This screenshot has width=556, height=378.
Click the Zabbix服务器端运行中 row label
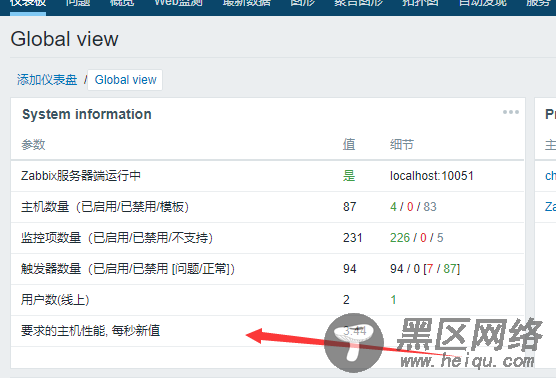pyautogui.click(x=81, y=176)
